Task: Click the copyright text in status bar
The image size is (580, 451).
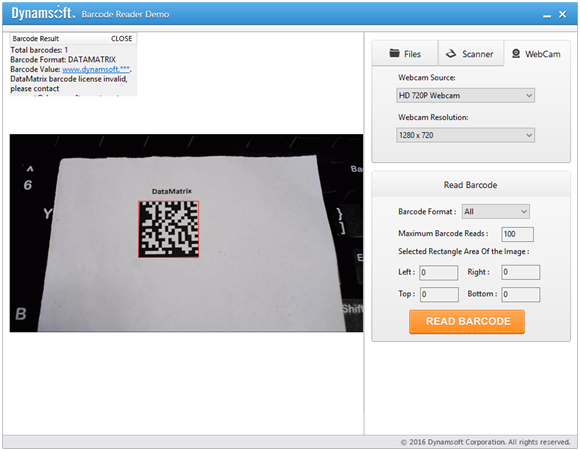Action: 485,442
